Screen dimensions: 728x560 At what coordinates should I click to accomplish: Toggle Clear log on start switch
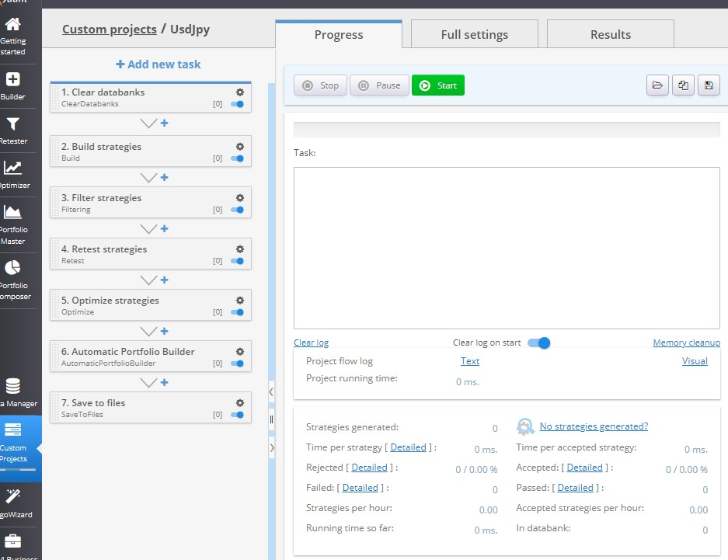tap(538, 343)
